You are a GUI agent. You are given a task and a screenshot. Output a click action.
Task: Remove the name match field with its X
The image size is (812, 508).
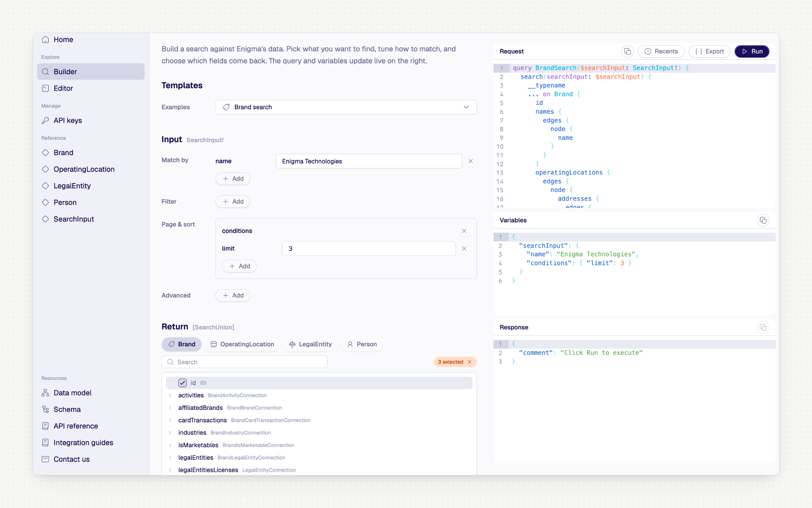tap(470, 161)
